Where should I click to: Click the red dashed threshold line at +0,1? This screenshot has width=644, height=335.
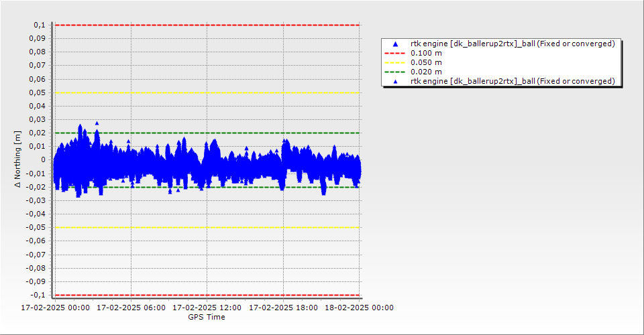pyautogui.click(x=207, y=25)
